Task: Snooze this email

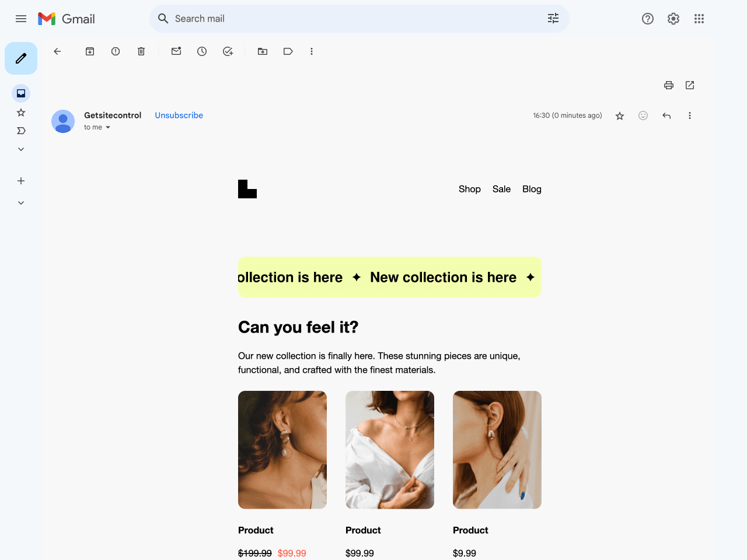Action: [x=202, y=51]
